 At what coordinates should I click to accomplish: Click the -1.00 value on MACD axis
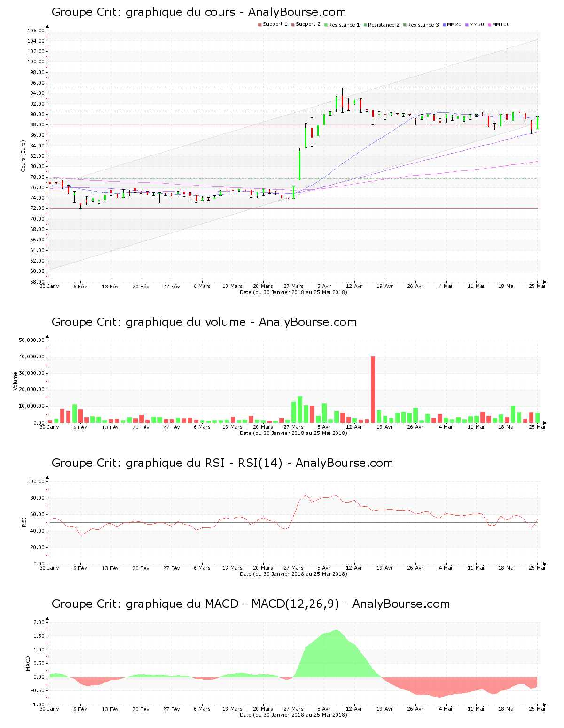38,705
